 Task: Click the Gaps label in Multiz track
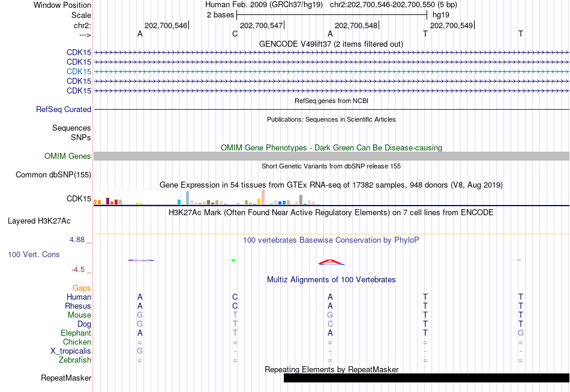click(x=82, y=288)
